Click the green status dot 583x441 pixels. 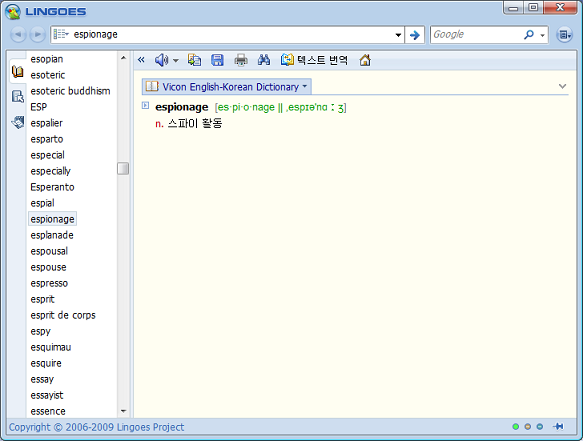click(515, 426)
